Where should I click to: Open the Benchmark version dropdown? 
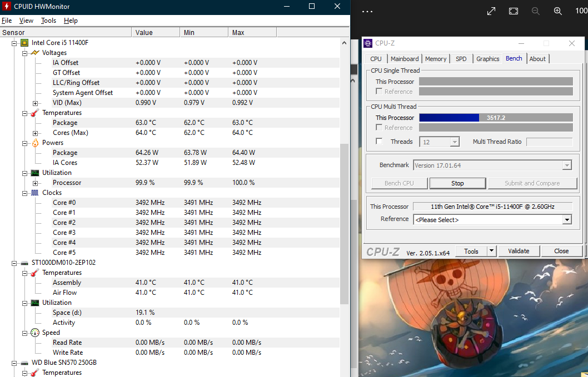point(567,165)
